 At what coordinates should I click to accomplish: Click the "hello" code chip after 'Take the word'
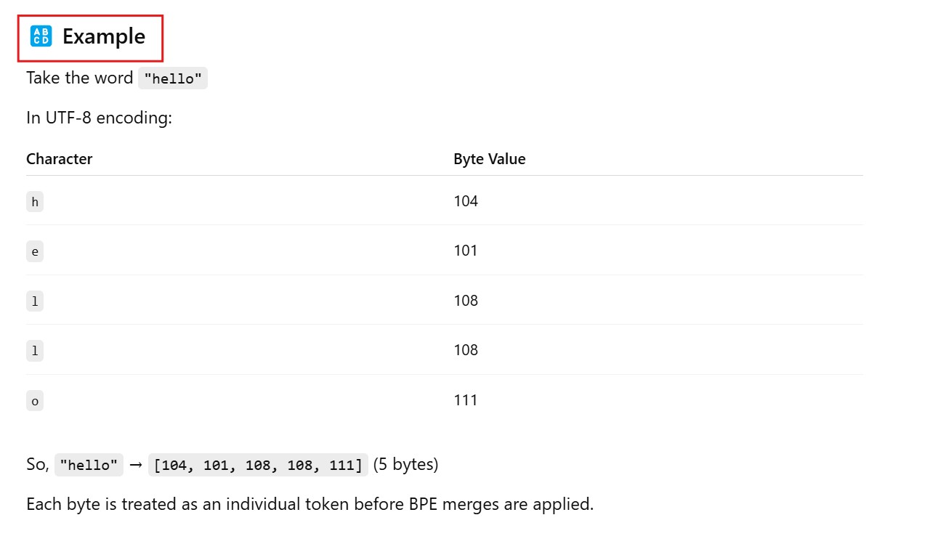[173, 79]
